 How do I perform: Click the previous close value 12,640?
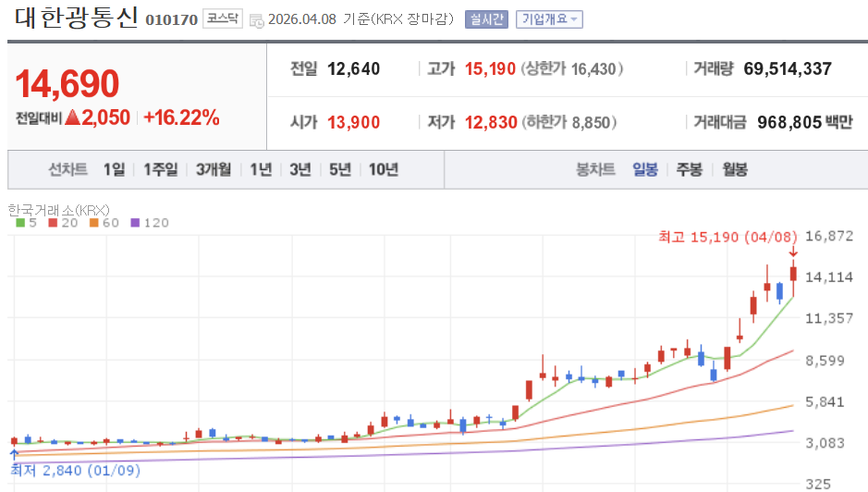pos(354,68)
